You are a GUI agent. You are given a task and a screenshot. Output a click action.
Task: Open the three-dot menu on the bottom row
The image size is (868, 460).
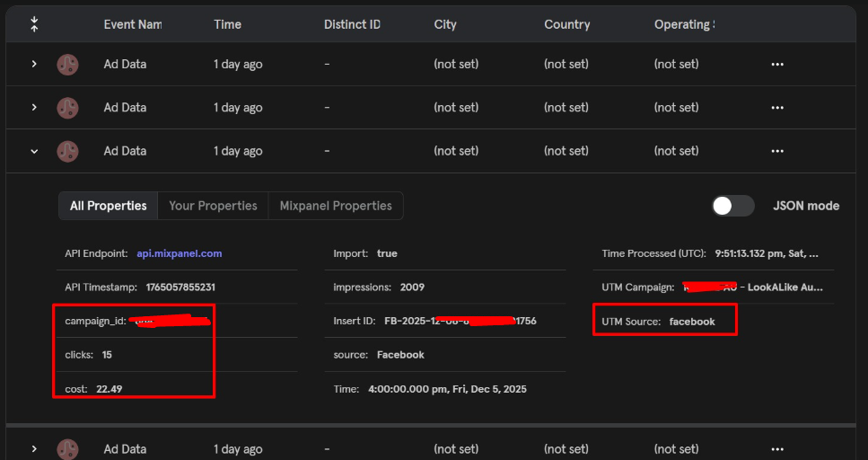coord(777,448)
